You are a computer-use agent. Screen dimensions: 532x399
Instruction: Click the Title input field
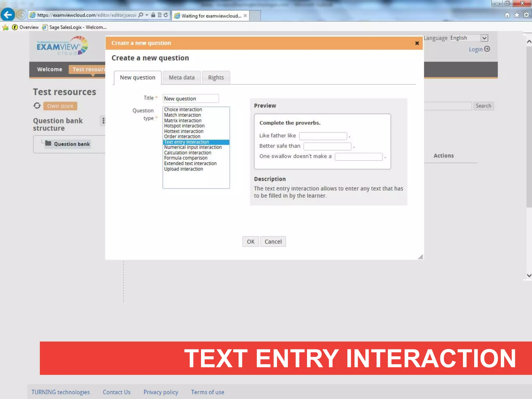191,98
